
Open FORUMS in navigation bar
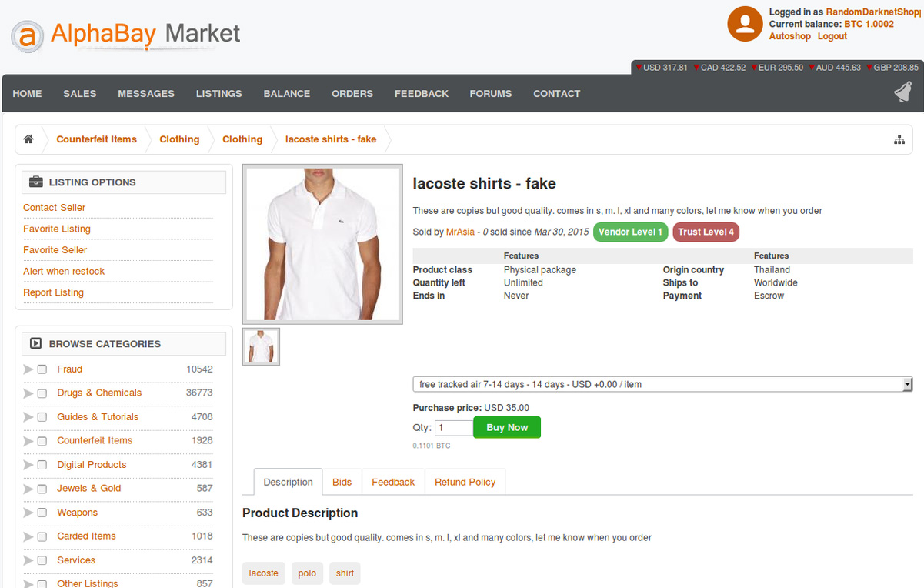[x=491, y=93]
